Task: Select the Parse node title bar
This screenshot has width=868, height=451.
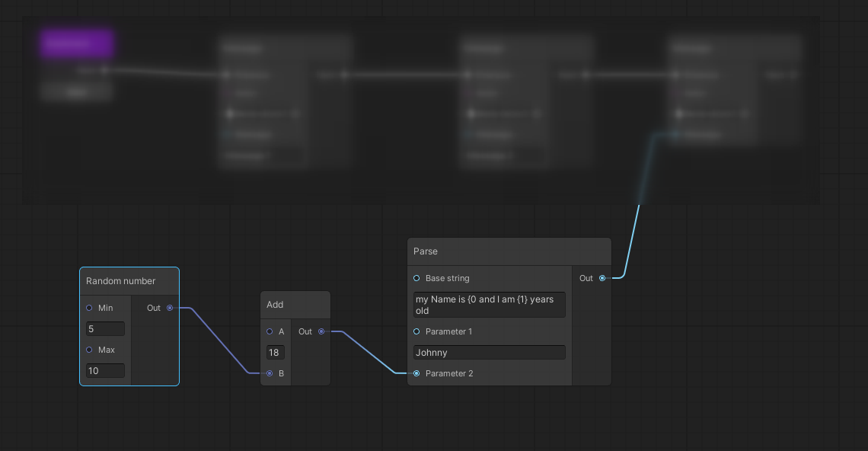Action: 509,251
